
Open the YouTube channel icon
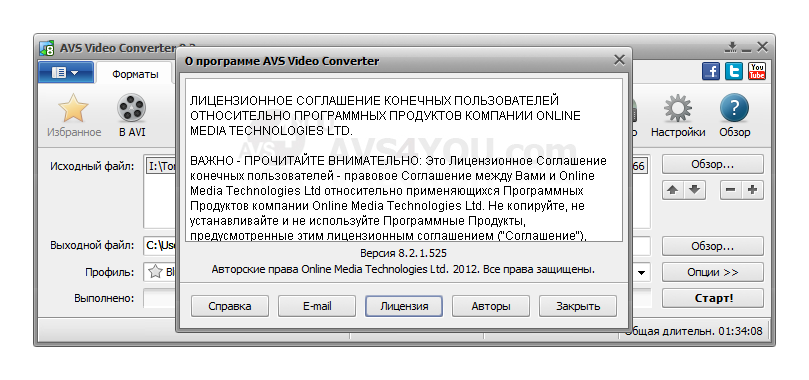(x=757, y=71)
